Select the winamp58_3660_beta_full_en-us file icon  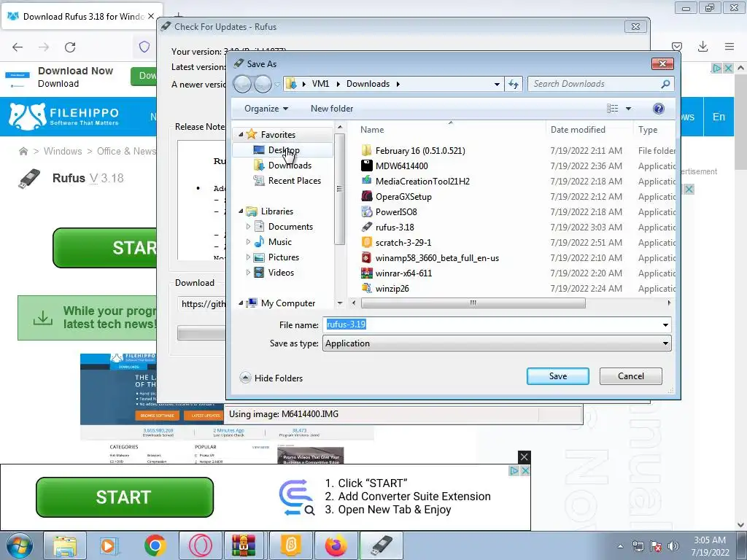pos(366,257)
